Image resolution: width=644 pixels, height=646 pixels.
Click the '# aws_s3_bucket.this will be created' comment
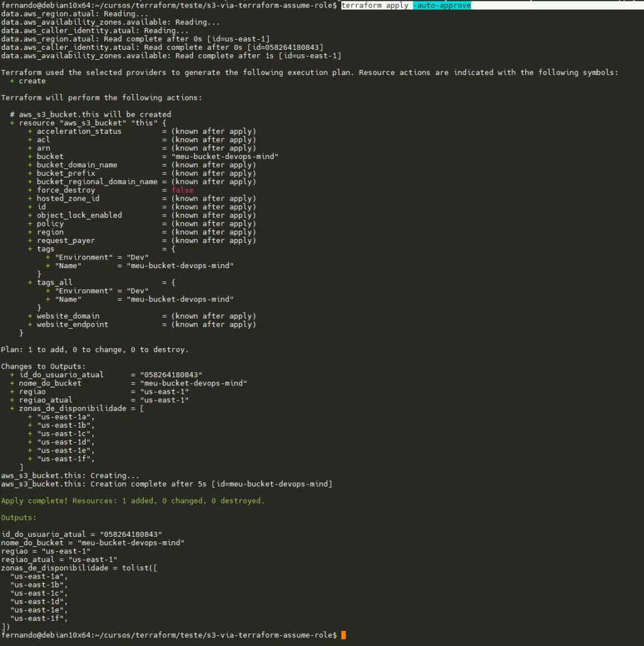(x=90, y=114)
